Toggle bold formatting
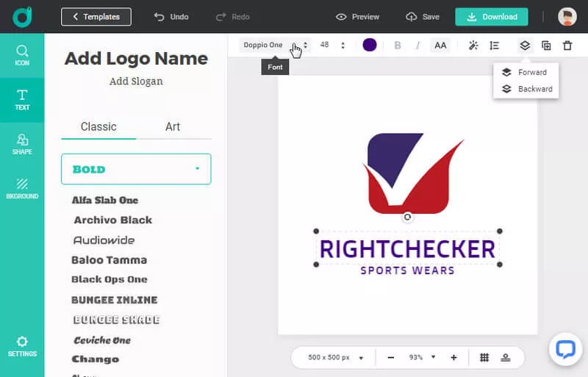Viewport: 588px width, 377px height. pyautogui.click(x=398, y=46)
